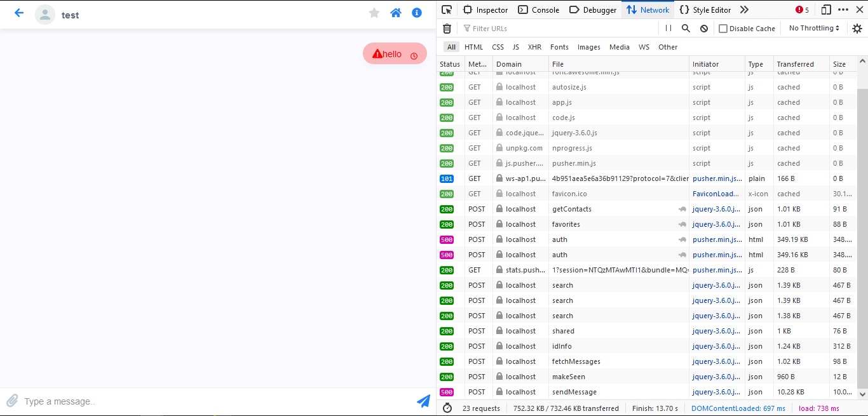
Task: Star the test conversation
Action: 374,13
